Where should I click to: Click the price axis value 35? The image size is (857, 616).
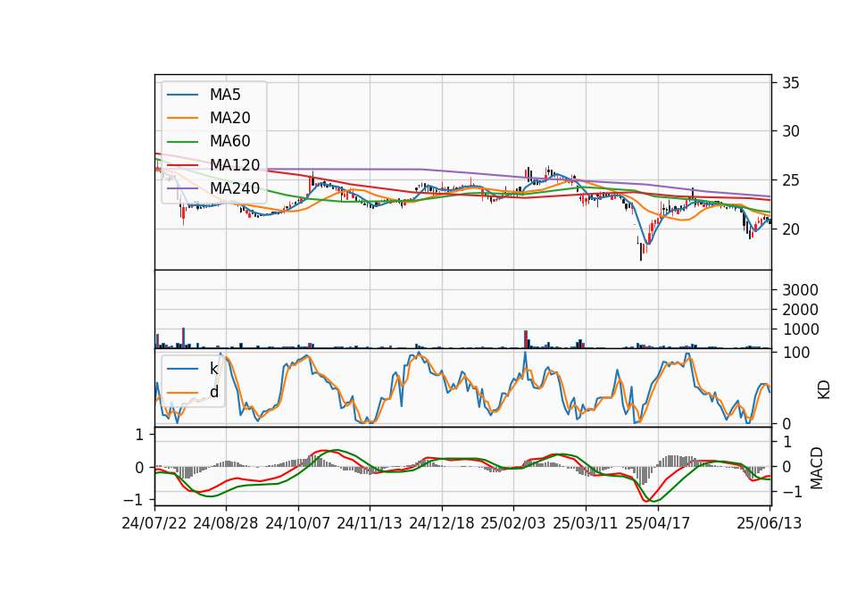pyautogui.click(x=790, y=83)
